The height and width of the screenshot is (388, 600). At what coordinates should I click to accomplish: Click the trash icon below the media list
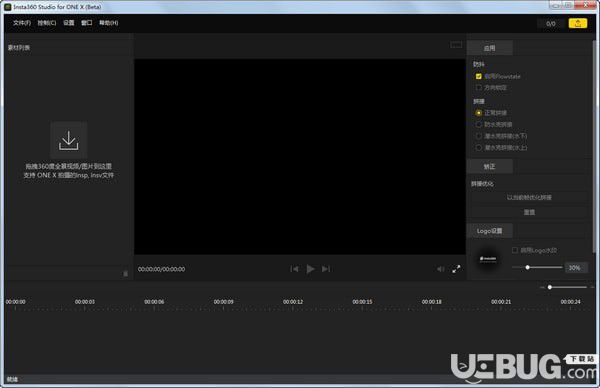(x=125, y=273)
